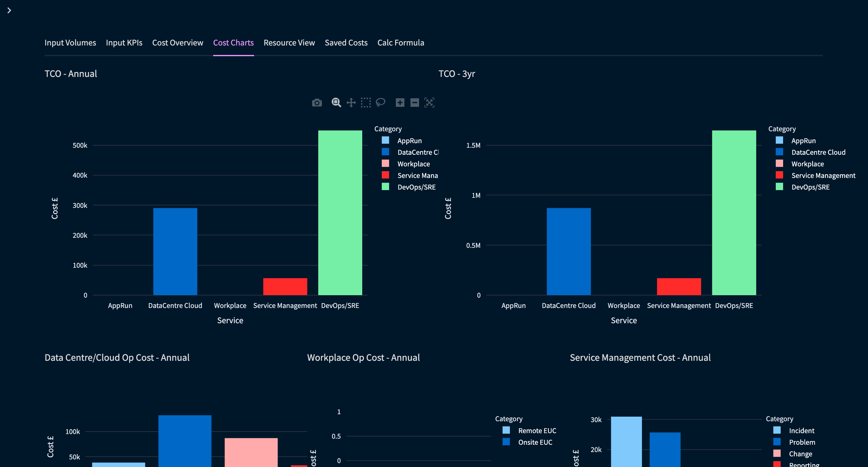Click the green DevOps/SRE bar in TCO Annual
Screen dimensions: 868x467
pos(340,212)
